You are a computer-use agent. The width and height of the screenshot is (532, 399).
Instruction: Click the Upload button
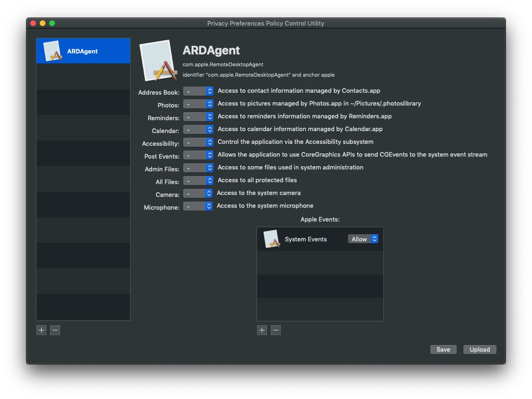click(479, 349)
